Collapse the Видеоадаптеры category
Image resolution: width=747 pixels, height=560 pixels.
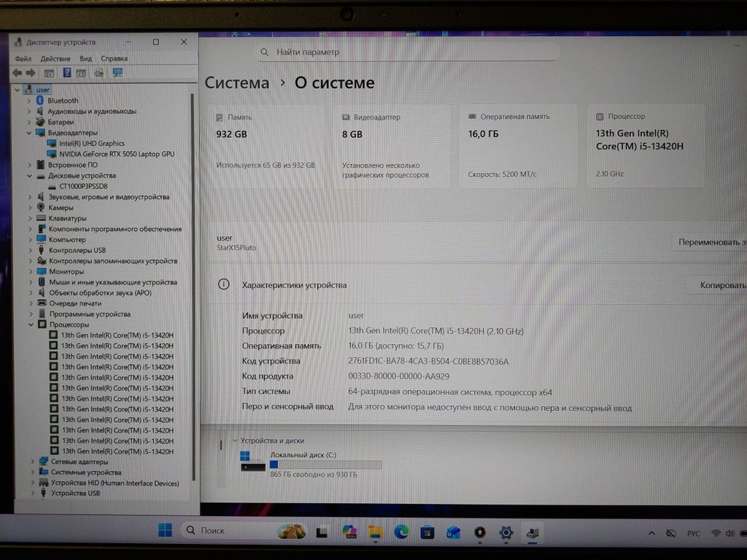click(30, 133)
